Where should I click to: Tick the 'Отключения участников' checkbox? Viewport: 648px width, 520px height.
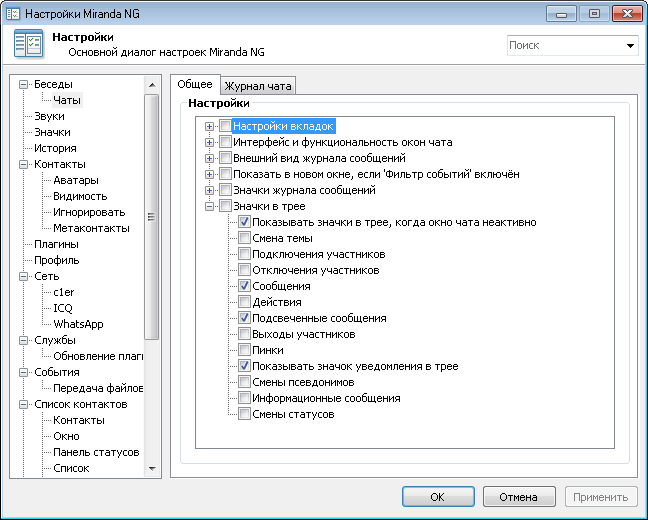[244, 270]
